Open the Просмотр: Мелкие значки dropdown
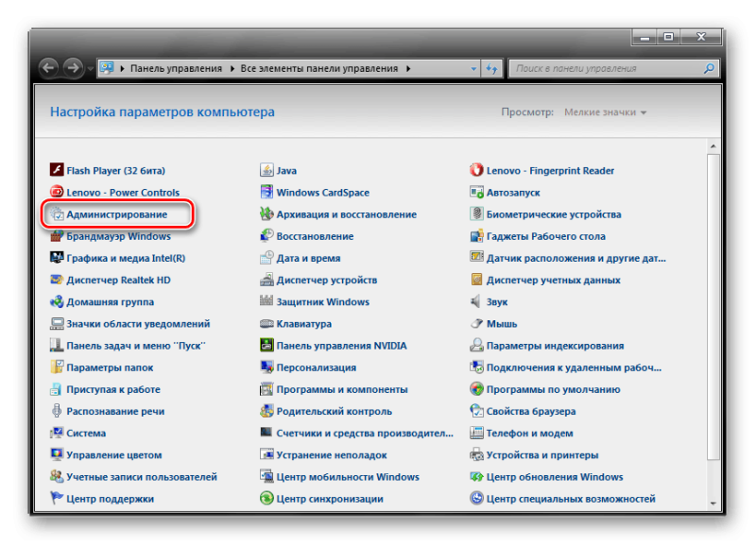 605,112
